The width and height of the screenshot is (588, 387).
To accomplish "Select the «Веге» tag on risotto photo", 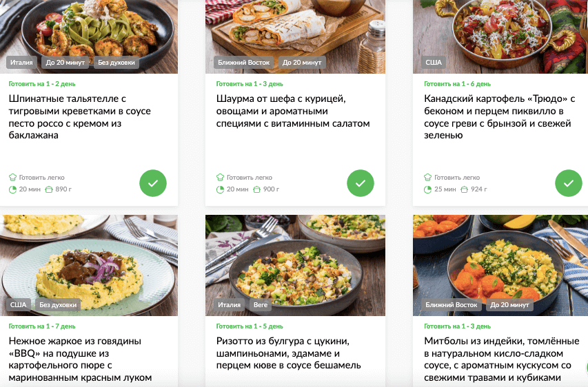I will point(261,304).
